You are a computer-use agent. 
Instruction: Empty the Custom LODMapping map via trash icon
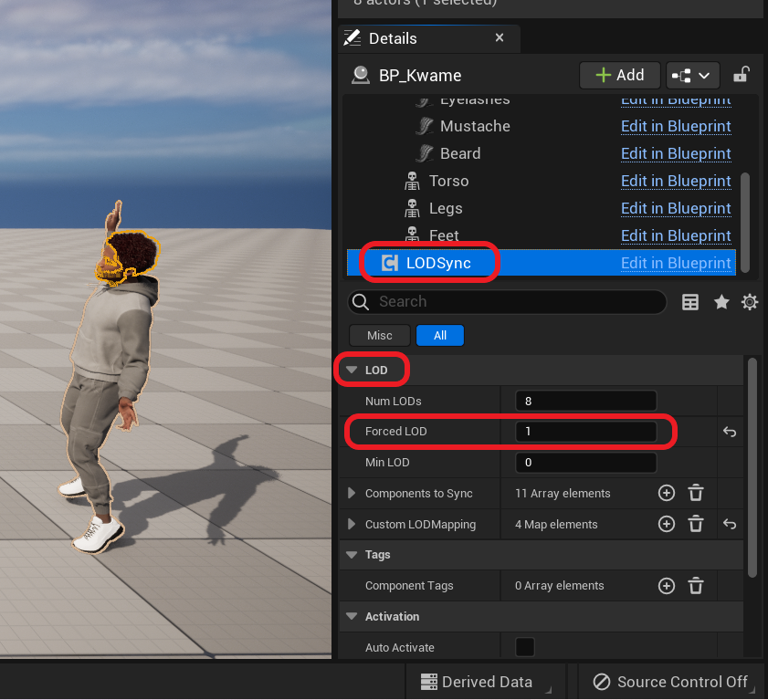696,524
